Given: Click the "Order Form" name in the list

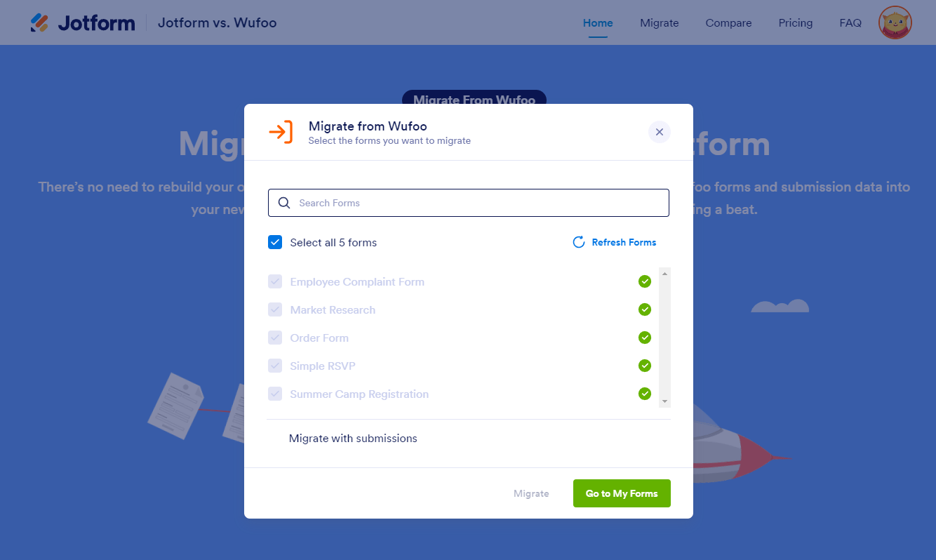Looking at the screenshot, I should point(319,338).
